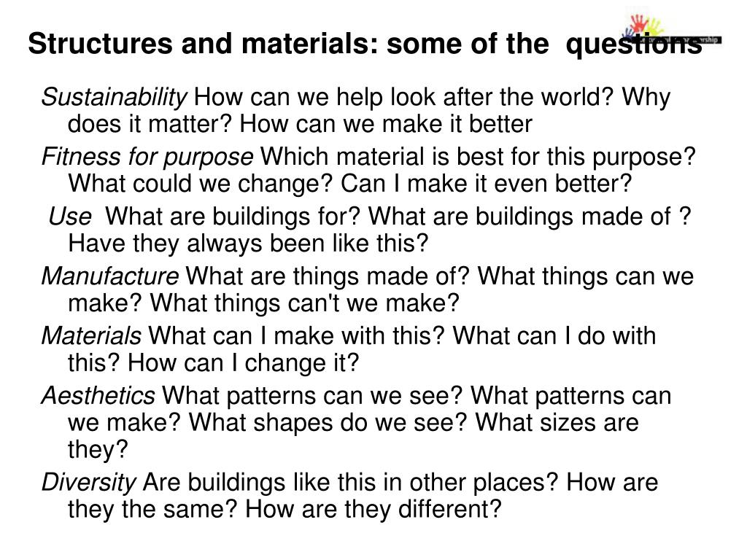Image resolution: width=747 pixels, height=560 pixels.
Task: Select the italic heading 'Materials'
Action: click(91, 335)
